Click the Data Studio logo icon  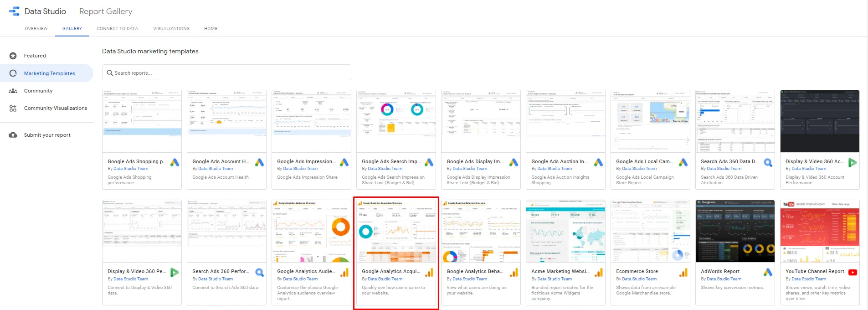point(14,11)
